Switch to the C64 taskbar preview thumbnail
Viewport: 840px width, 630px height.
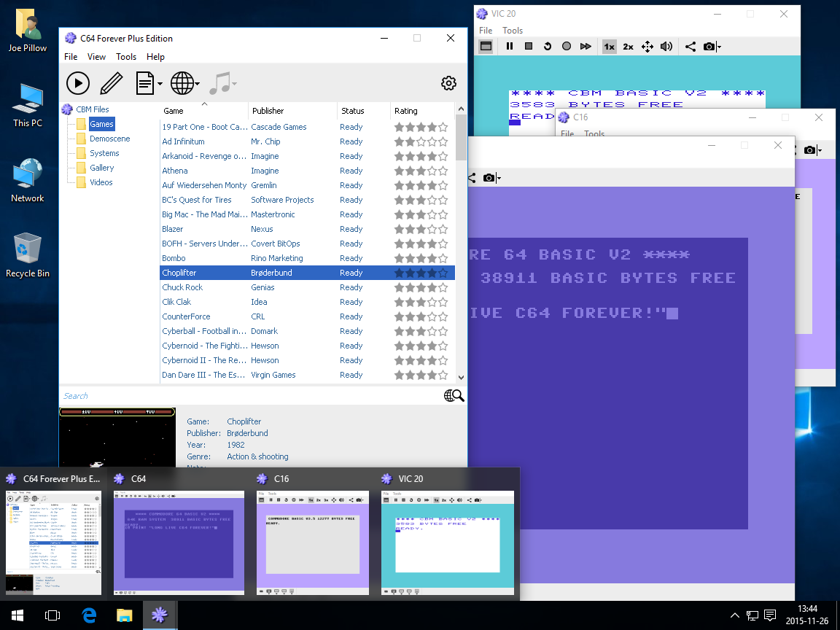[179, 542]
